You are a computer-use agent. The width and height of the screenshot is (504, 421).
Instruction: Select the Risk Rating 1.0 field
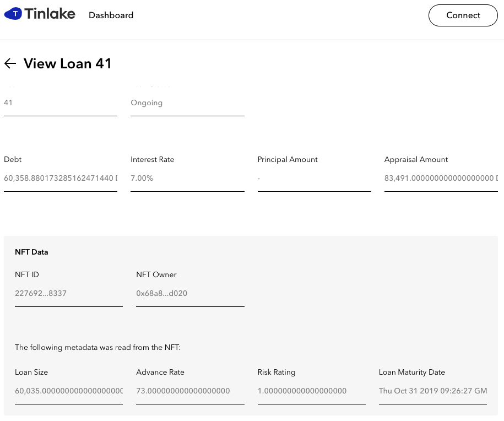pyautogui.click(x=311, y=391)
